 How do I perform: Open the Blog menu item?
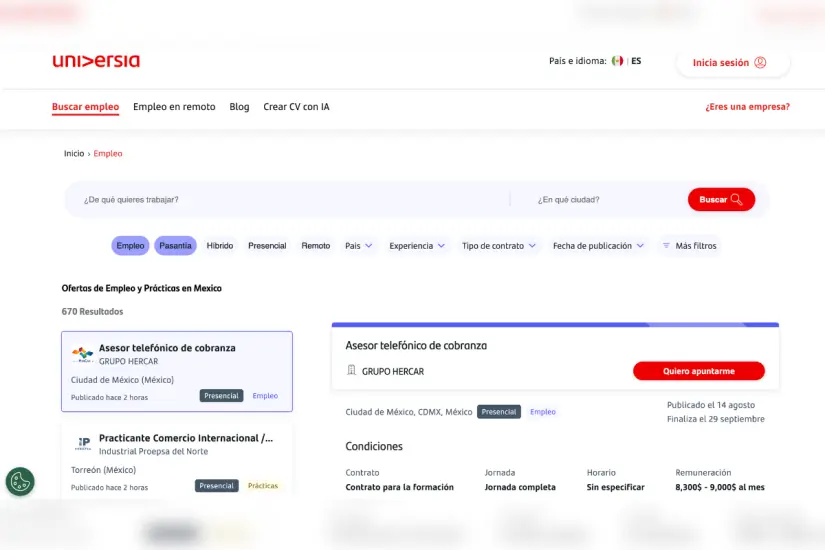239,107
